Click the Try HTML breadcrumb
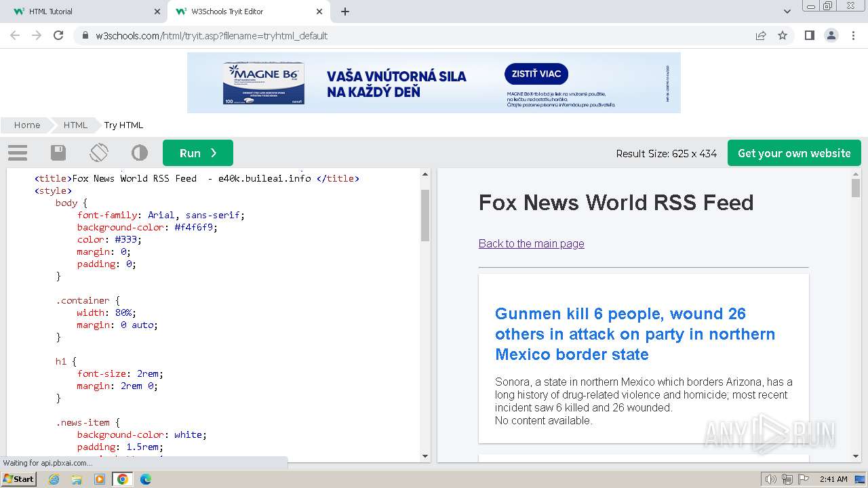This screenshot has height=488, width=868. click(123, 125)
